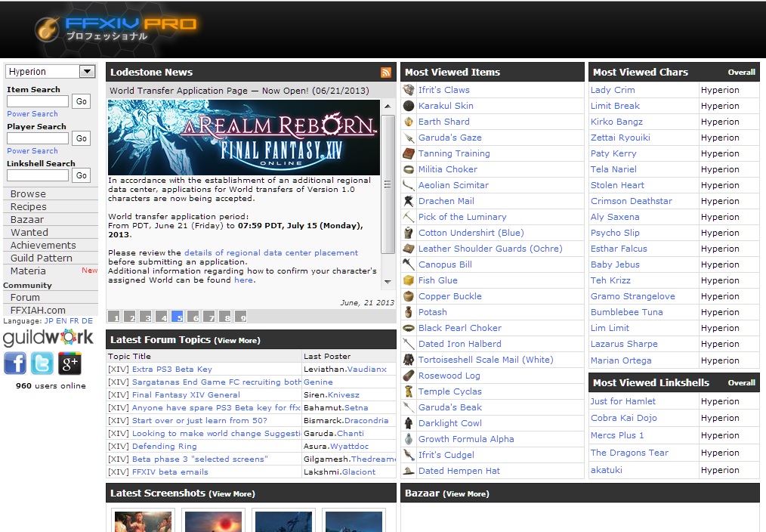Screen dimensions: 766x532
Task: Jump to news page 1
Action: (114, 317)
